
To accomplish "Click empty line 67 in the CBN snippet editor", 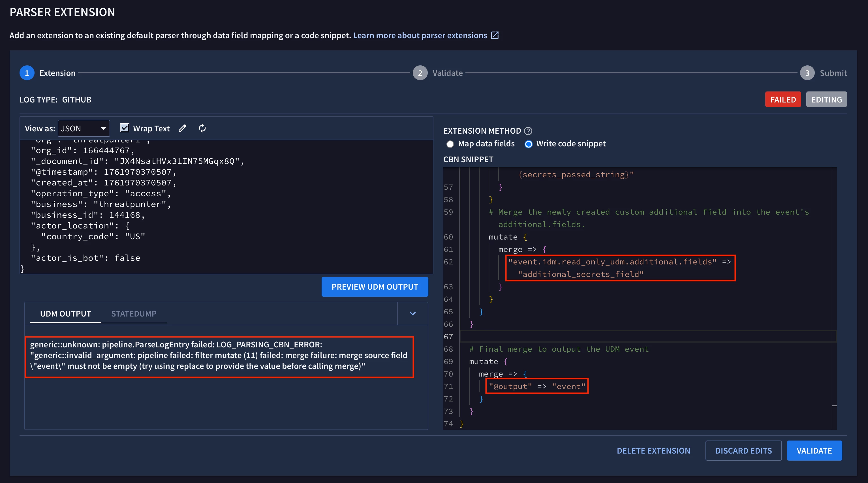I will [640, 336].
